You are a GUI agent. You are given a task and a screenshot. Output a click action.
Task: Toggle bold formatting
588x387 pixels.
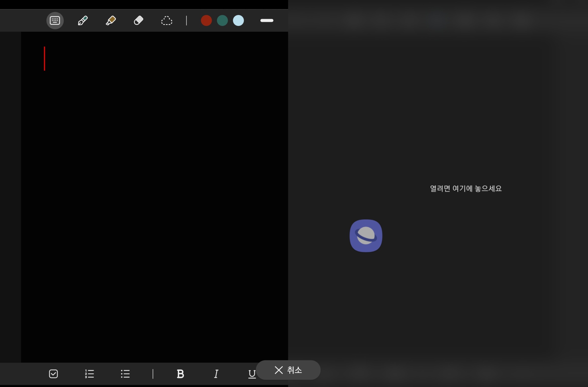tap(180, 374)
